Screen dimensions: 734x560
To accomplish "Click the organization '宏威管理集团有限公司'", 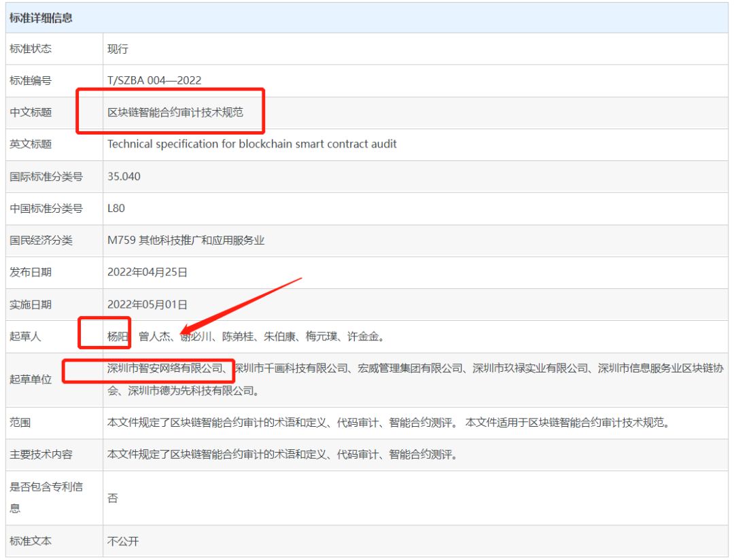I will (x=410, y=368).
